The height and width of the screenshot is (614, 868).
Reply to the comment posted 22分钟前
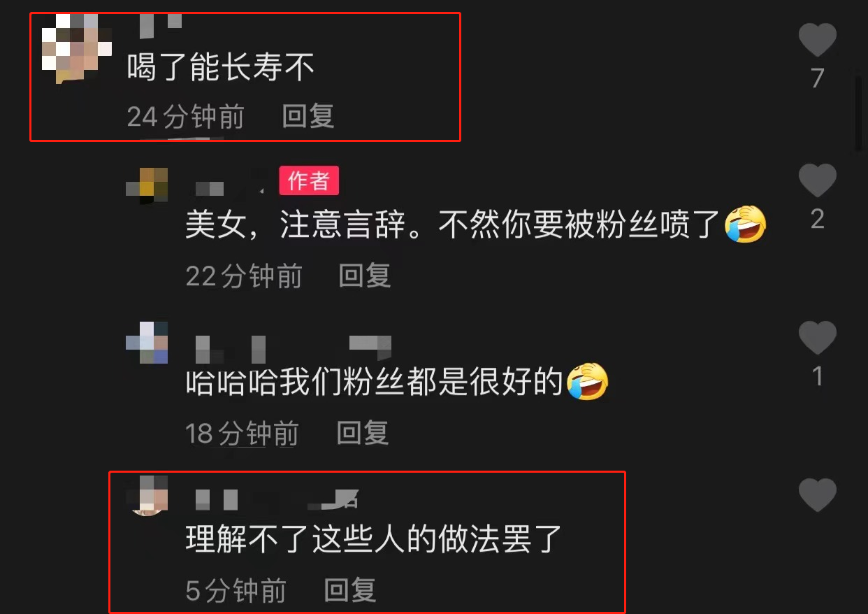click(365, 276)
